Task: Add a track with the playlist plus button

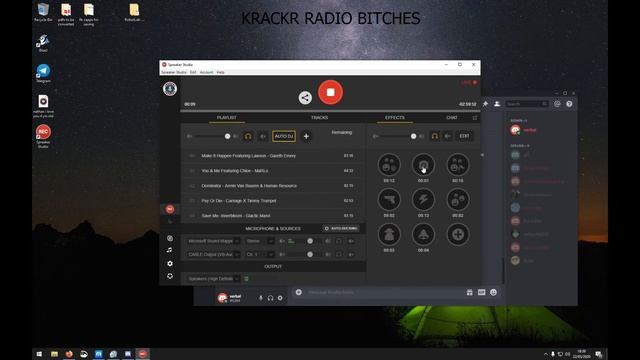Action: click(306, 136)
